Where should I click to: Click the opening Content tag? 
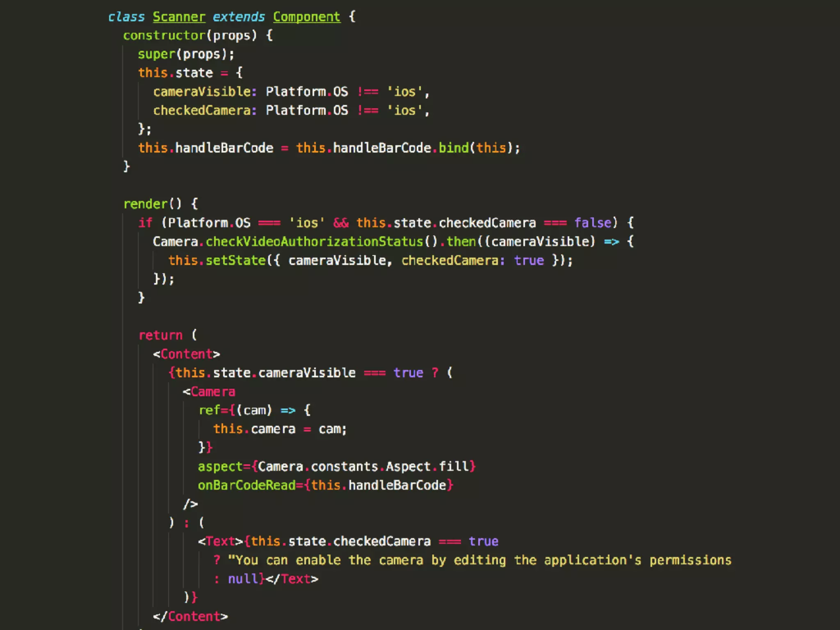pyautogui.click(x=187, y=354)
